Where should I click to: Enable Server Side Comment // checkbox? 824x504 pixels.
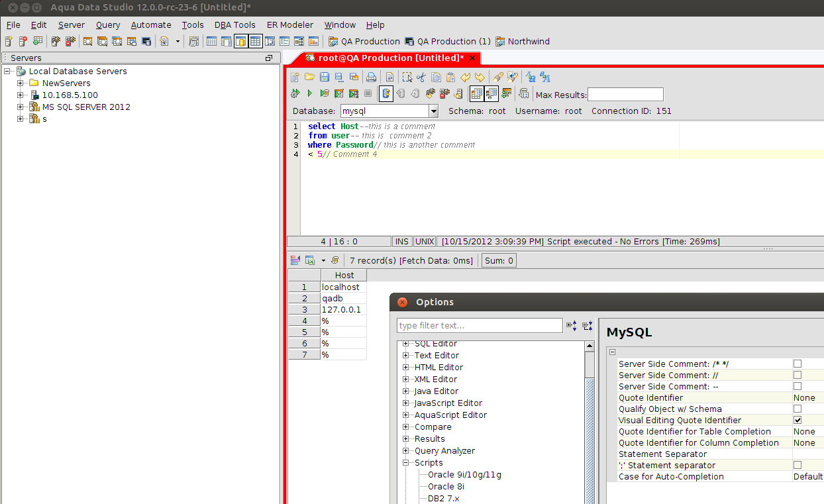coord(798,375)
